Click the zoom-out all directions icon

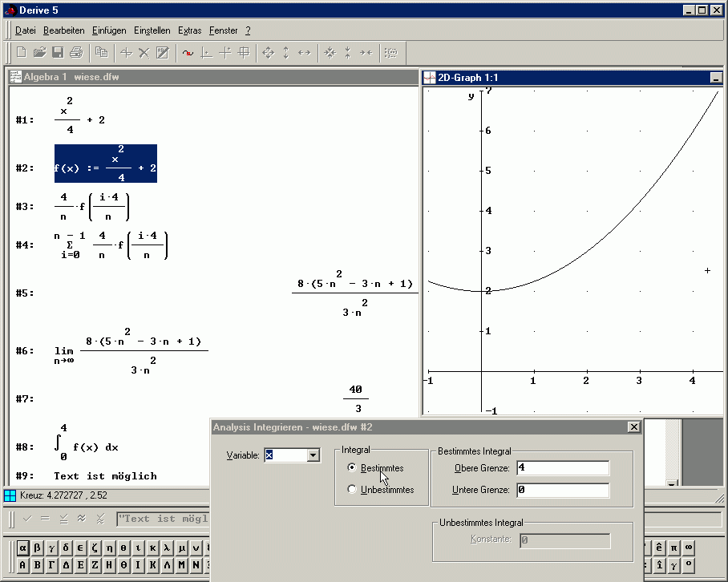[329, 53]
